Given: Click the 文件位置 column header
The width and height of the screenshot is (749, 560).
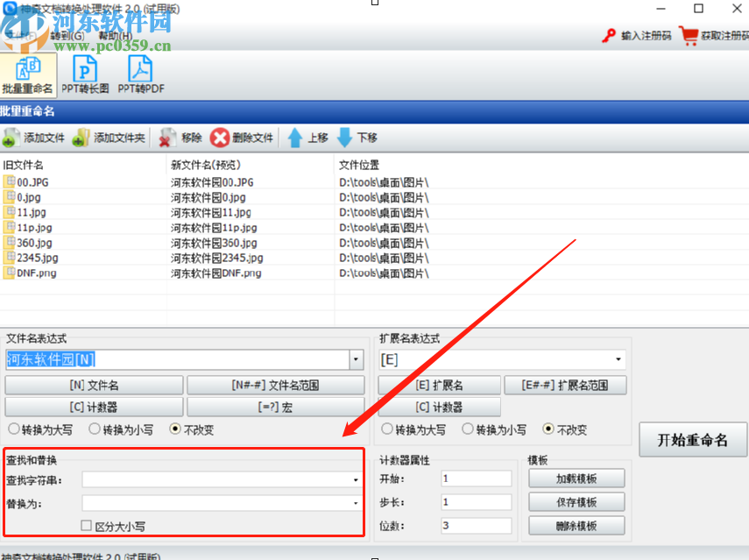Looking at the screenshot, I should point(359,166).
